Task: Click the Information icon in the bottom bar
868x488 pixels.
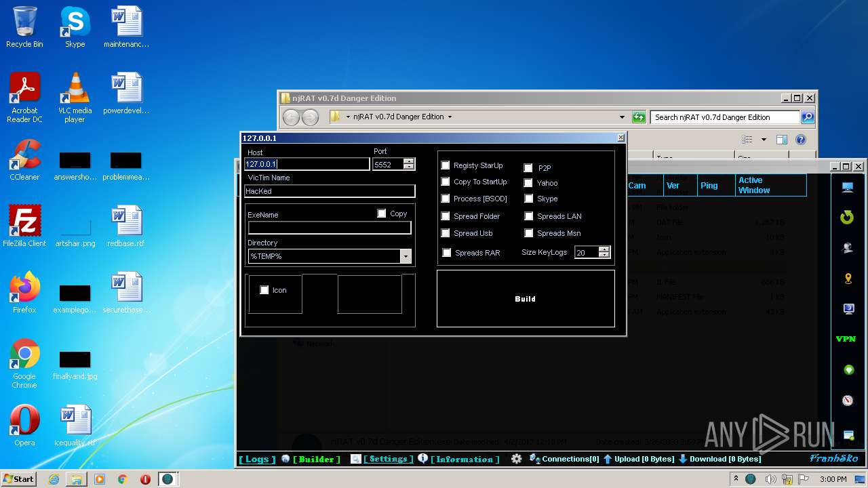Action: point(423,458)
